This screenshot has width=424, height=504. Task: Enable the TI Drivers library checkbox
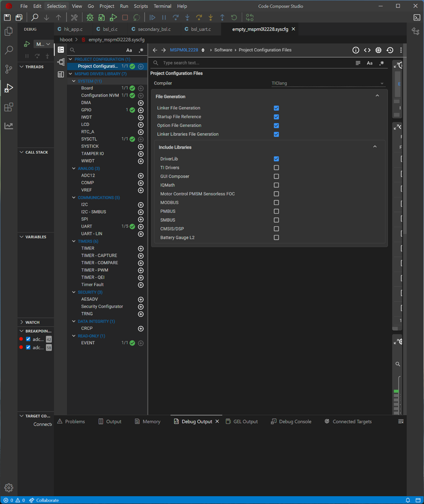[x=276, y=167]
